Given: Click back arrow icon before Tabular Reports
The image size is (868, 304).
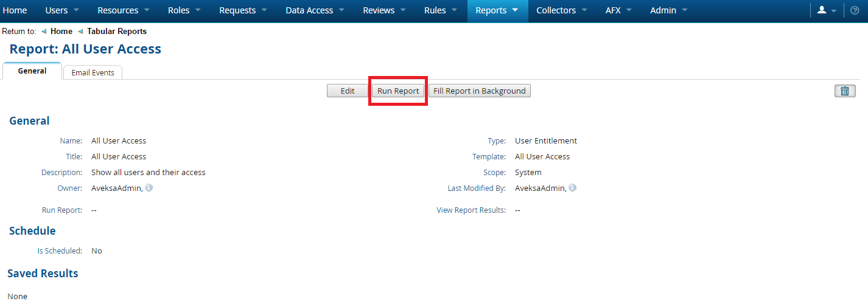Looking at the screenshot, I should (x=80, y=31).
